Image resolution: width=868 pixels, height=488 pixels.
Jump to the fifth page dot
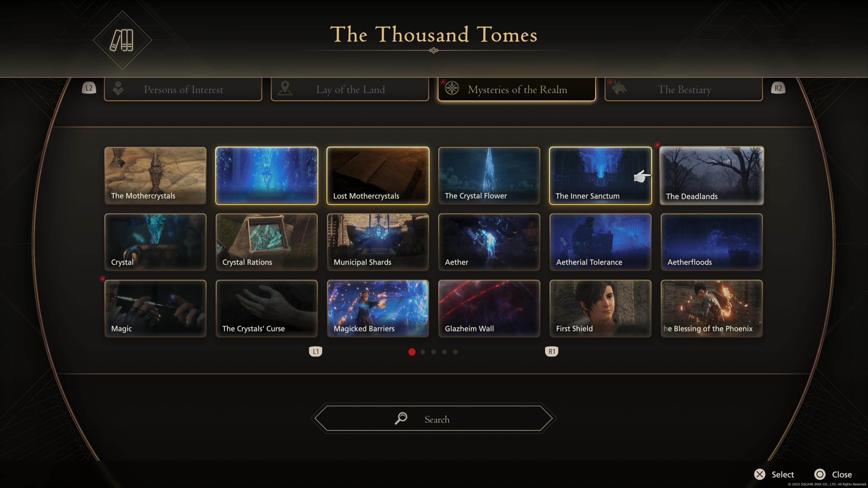(x=455, y=352)
